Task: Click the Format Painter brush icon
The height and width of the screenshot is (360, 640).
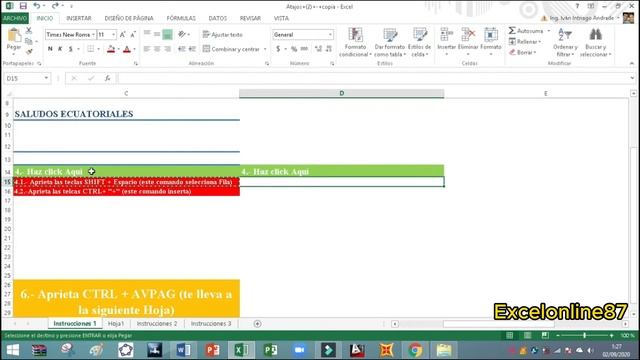Action: pos(29,52)
